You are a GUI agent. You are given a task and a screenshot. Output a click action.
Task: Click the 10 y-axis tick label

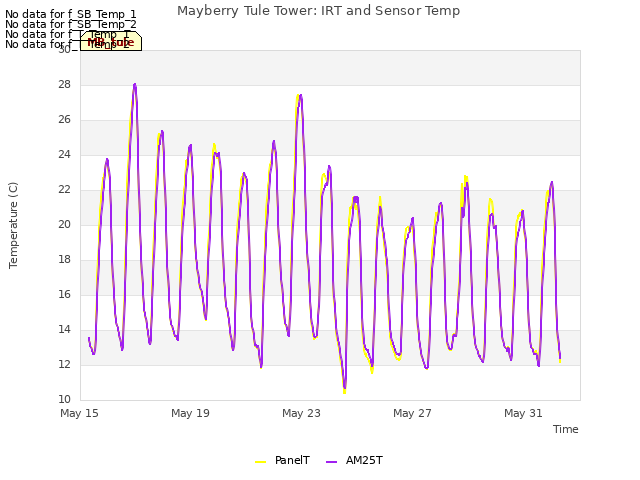[64, 400]
